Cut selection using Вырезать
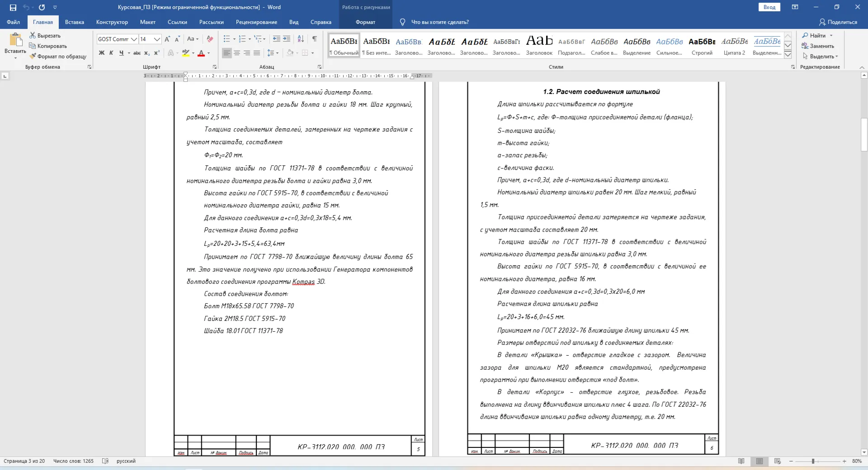Image resolution: width=868 pixels, height=470 pixels. (x=45, y=36)
